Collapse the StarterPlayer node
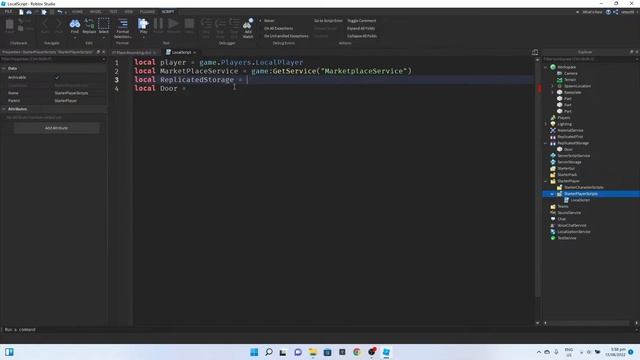Viewport: 640px width, 360px height. pos(546,181)
